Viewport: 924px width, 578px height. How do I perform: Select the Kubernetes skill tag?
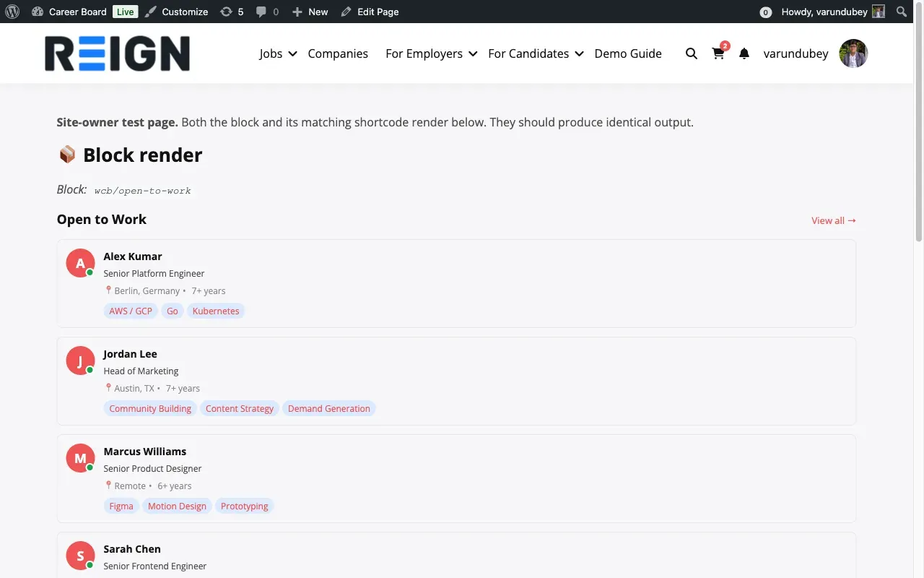pos(216,311)
